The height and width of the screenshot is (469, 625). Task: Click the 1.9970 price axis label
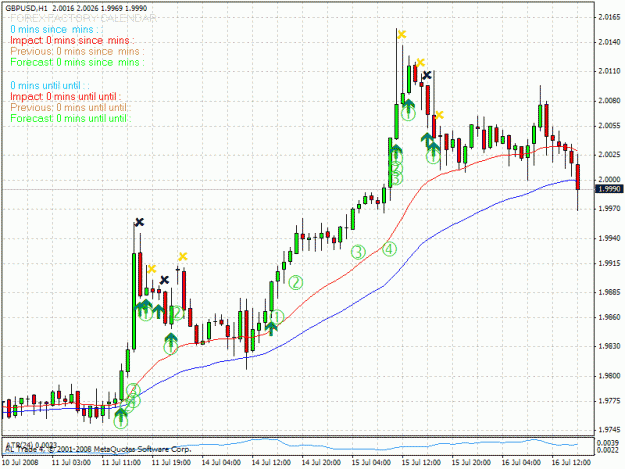point(609,209)
